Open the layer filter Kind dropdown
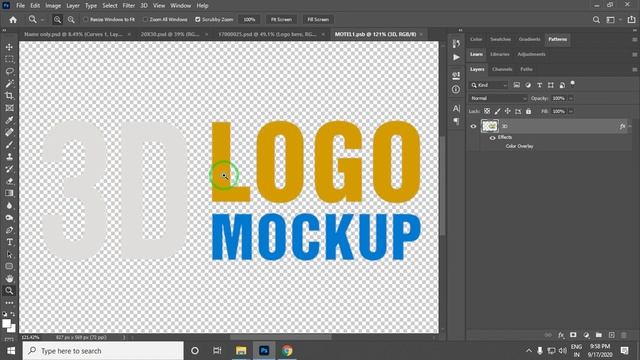 pos(489,85)
